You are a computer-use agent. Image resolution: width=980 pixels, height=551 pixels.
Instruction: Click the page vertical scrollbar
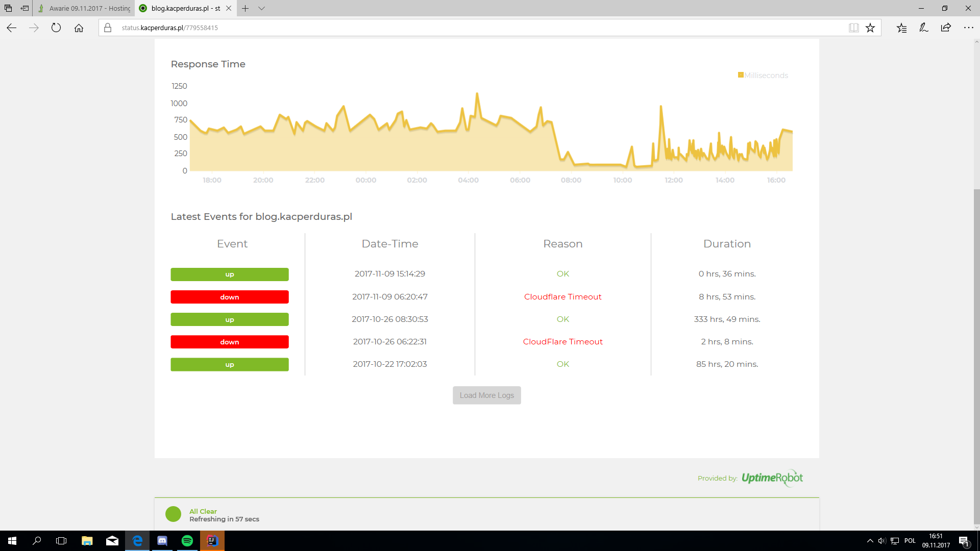tap(976, 357)
